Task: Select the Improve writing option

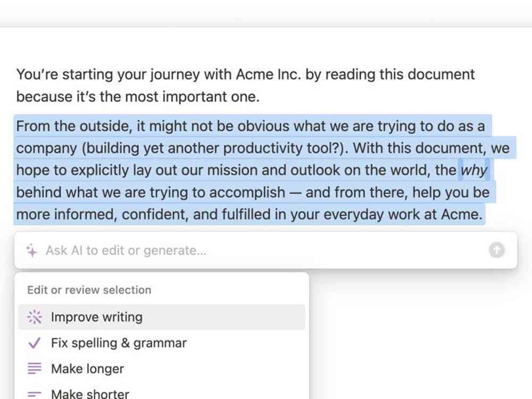Action: [x=162, y=317]
